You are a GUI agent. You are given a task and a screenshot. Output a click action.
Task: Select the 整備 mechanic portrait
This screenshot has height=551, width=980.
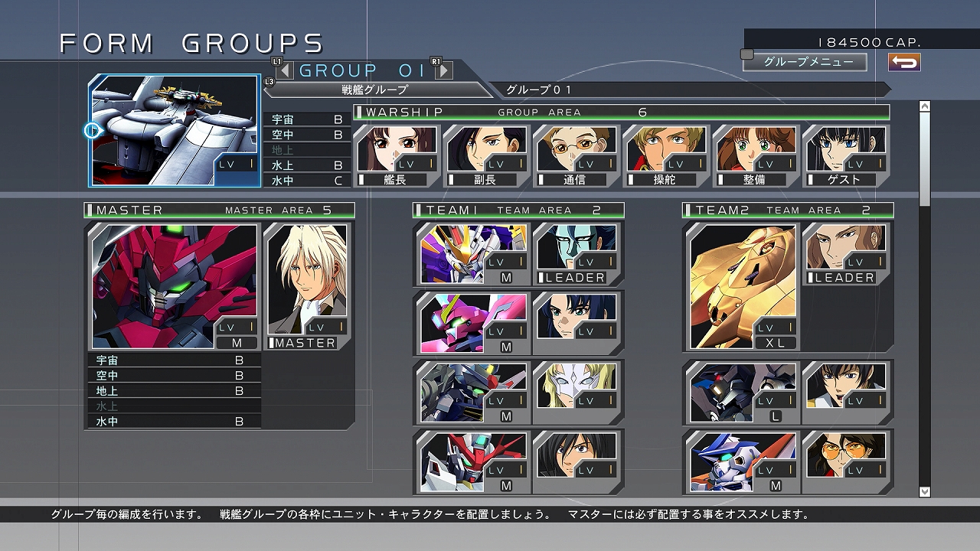coord(755,149)
